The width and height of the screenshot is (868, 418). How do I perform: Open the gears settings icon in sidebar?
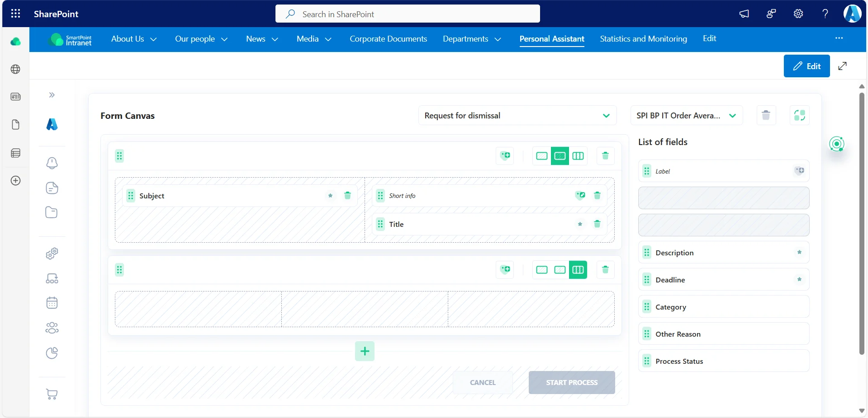pos(52,254)
